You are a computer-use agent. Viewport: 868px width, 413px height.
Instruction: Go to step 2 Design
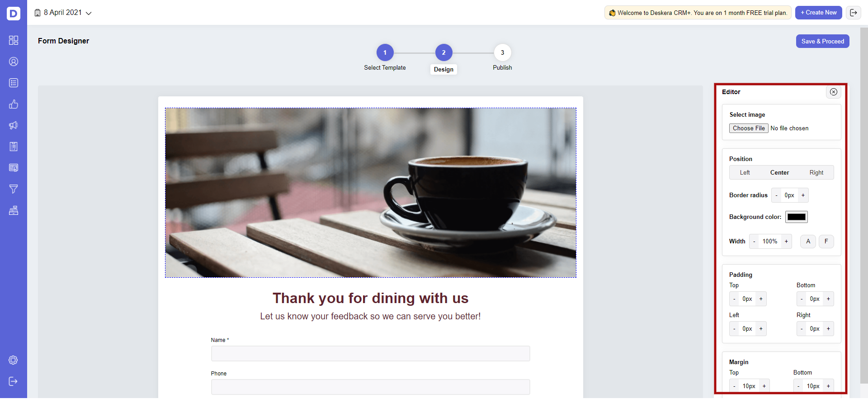pos(444,52)
